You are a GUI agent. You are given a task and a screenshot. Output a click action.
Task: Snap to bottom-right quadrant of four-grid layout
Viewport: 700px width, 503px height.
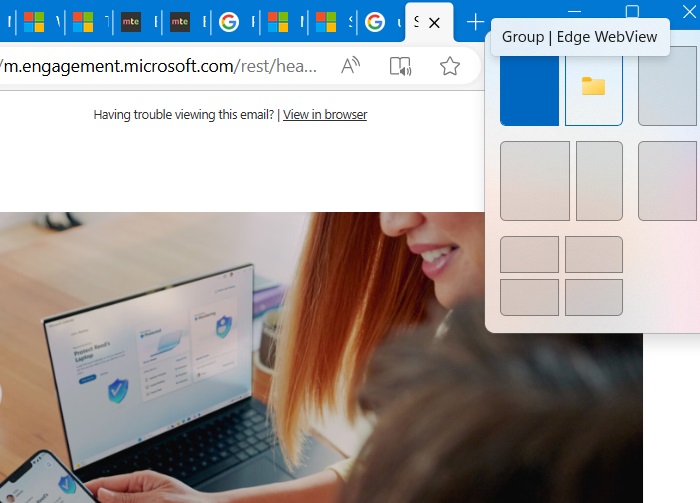click(594, 297)
